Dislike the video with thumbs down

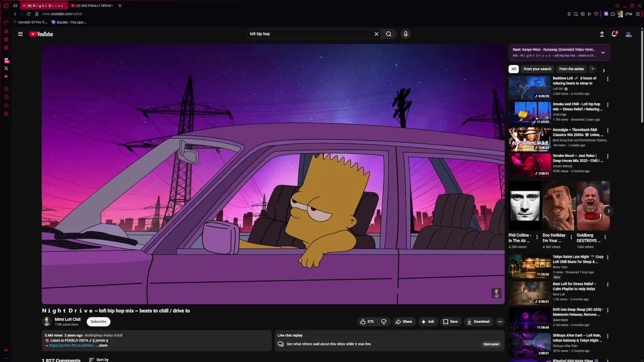click(x=384, y=322)
